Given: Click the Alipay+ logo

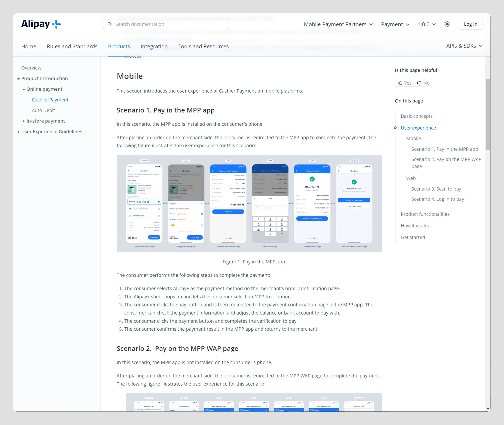Looking at the screenshot, I should tap(41, 24).
